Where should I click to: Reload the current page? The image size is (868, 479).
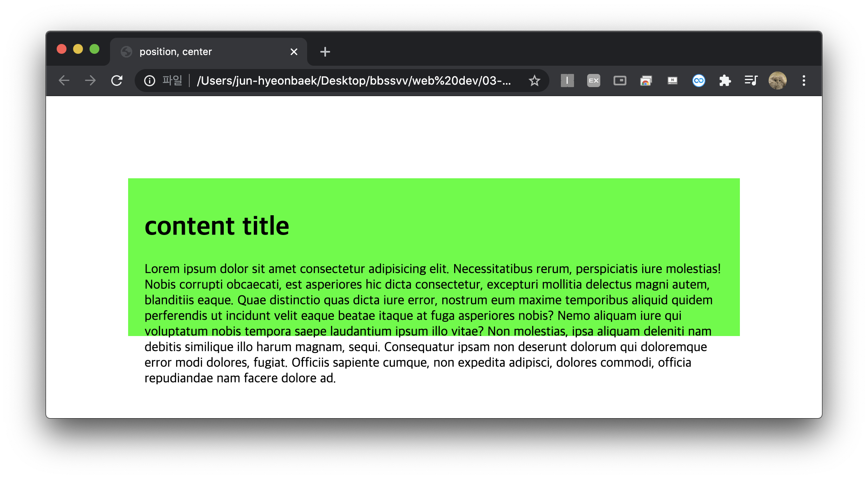coord(117,81)
